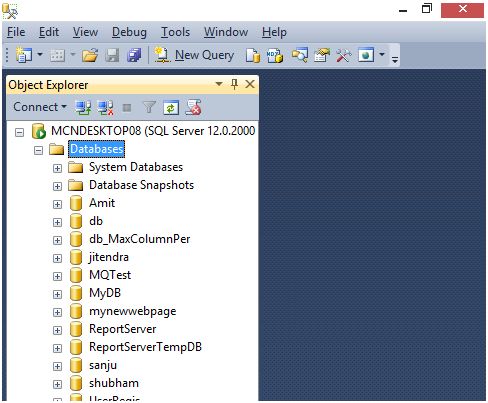Image resolution: width=488 pixels, height=403 pixels.
Task: Click the Properties Window toolbar icon
Action: [x=322, y=55]
